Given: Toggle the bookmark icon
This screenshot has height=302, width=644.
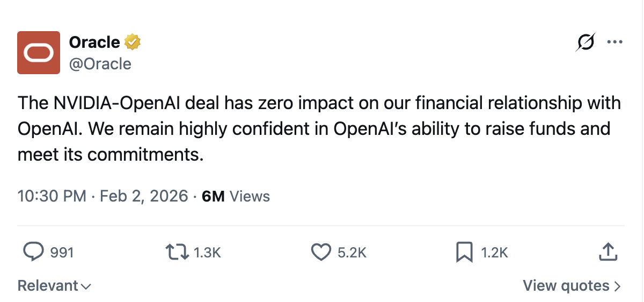Looking at the screenshot, I should click(464, 253).
